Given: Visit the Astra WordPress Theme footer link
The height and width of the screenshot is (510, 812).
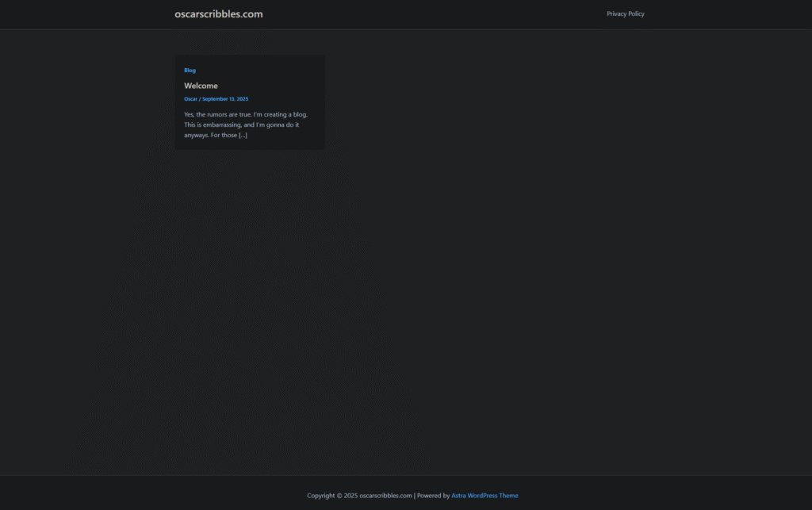Looking at the screenshot, I should point(485,496).
